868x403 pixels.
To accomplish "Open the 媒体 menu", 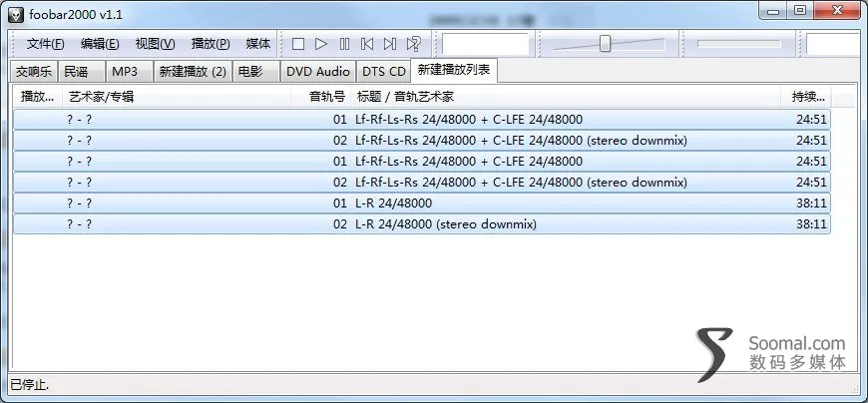I will tap(258, 44).
